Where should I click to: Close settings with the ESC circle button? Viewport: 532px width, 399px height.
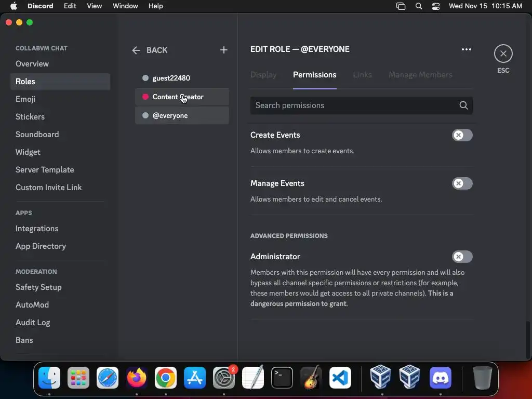click(x=503, y=54)
